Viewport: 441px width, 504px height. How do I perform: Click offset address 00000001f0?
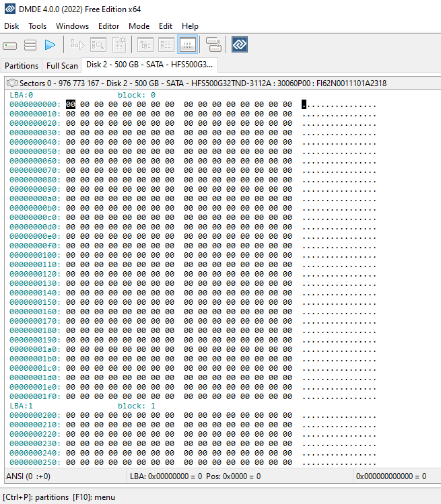tap(35, 396)
